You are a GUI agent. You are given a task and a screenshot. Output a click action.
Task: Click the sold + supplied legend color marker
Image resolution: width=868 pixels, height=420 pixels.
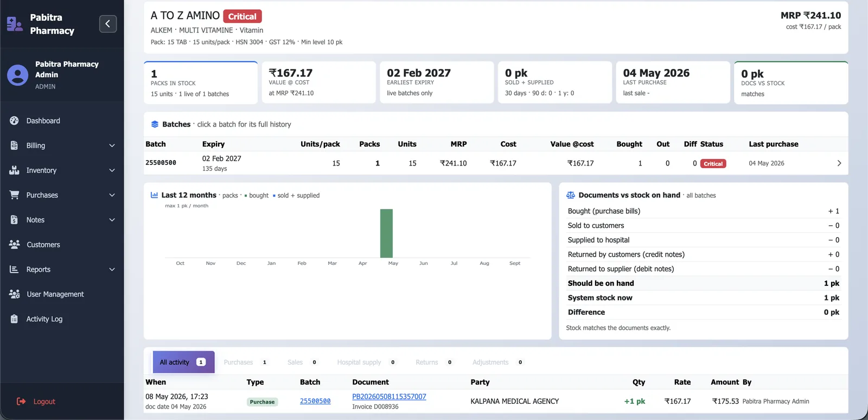click(274, 196)
